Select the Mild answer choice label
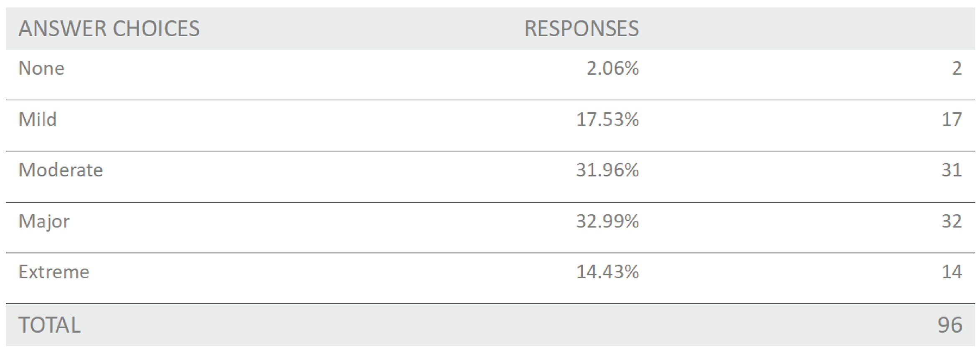 pos(38,120)
